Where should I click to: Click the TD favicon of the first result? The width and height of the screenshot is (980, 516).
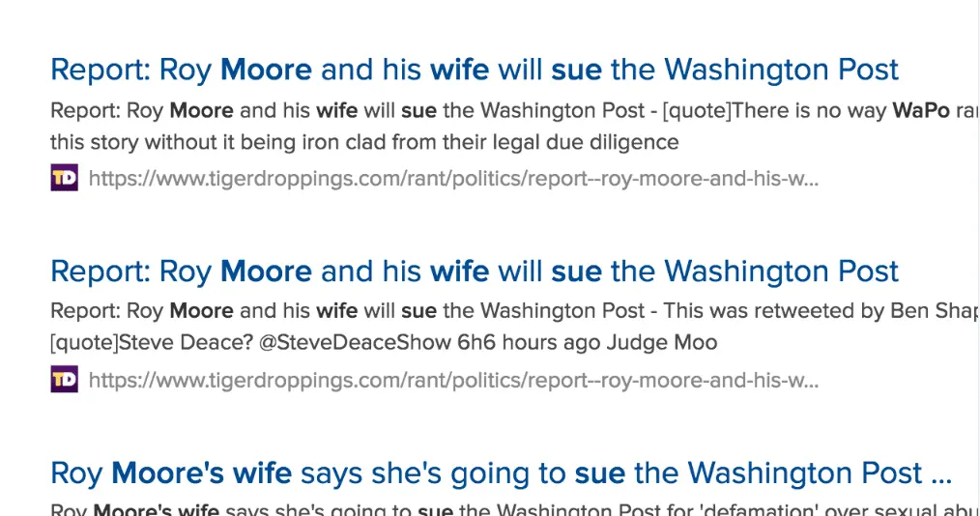pos(64,178)
